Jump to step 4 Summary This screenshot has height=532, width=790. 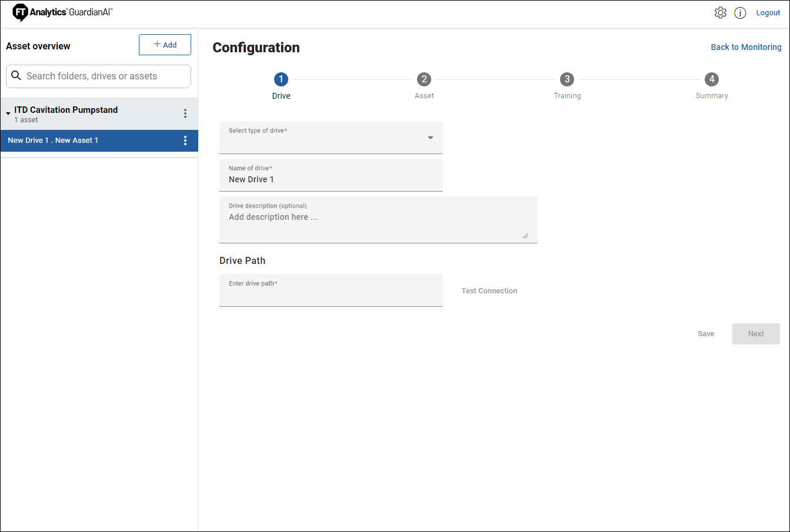point(711,79)
